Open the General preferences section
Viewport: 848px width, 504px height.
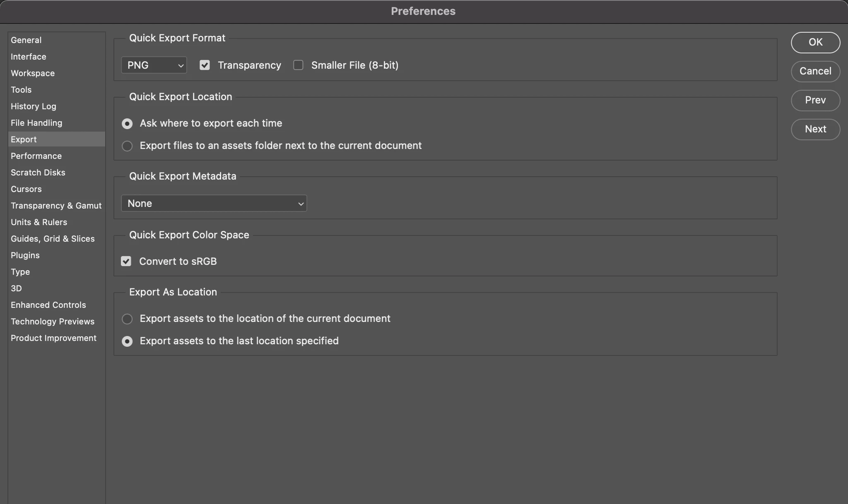(26, 40)
